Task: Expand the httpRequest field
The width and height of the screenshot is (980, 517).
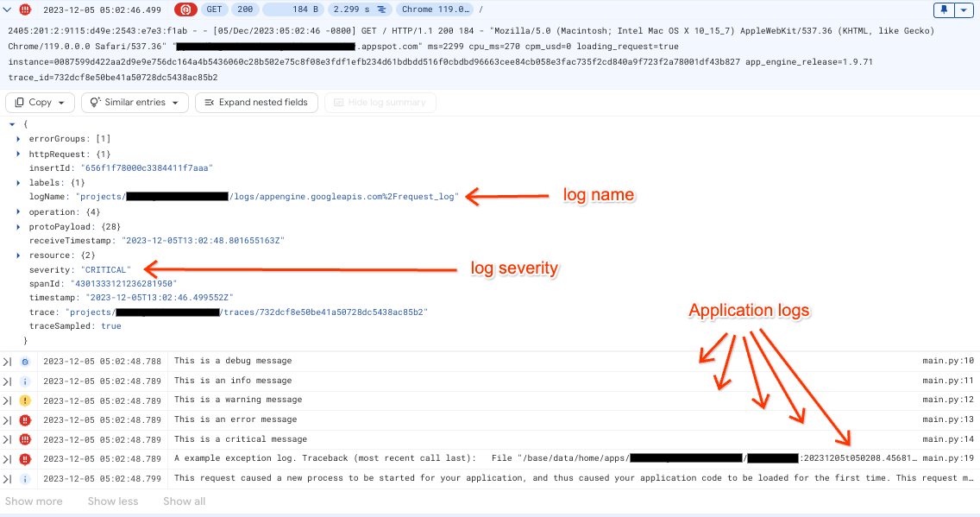Action: (19, 153)
